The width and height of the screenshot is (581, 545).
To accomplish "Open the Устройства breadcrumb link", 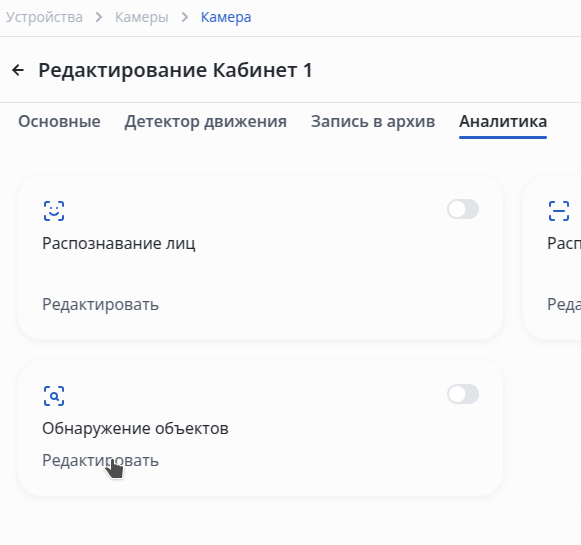I will [x=44, y=17].
